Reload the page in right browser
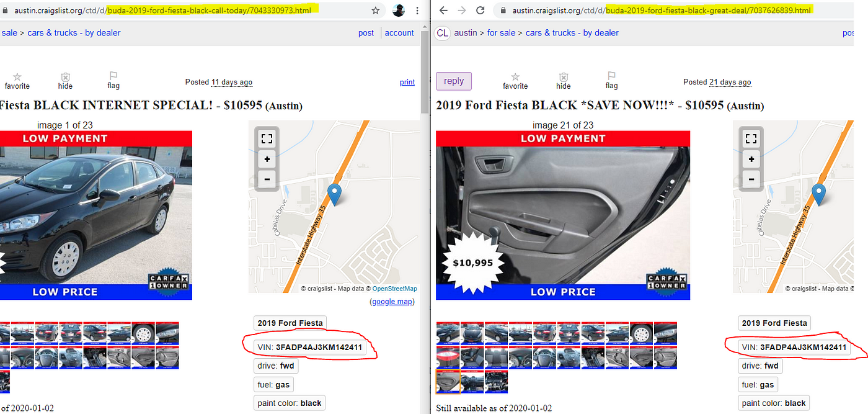Image resolution: width=868 pixels, height=414 pixels. 480,11
